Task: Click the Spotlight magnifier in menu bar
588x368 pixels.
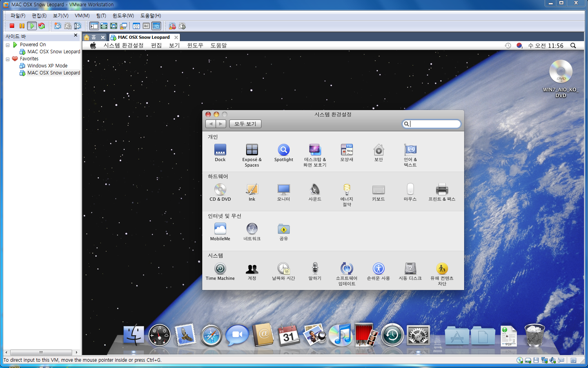Action: (x=573, y=45)
